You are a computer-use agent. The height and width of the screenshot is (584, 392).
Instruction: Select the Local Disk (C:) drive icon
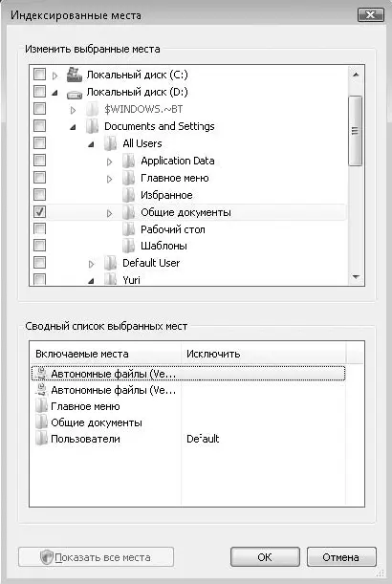[x=75, y=75]
